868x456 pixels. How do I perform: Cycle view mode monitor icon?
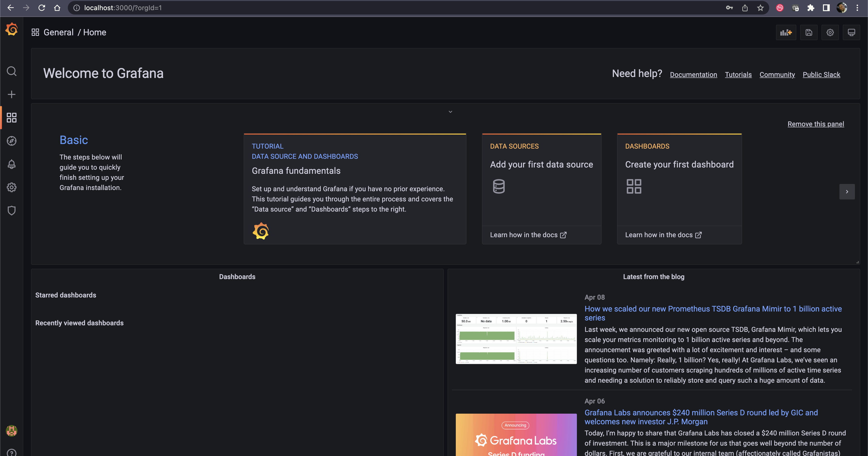tap(851, 32)
